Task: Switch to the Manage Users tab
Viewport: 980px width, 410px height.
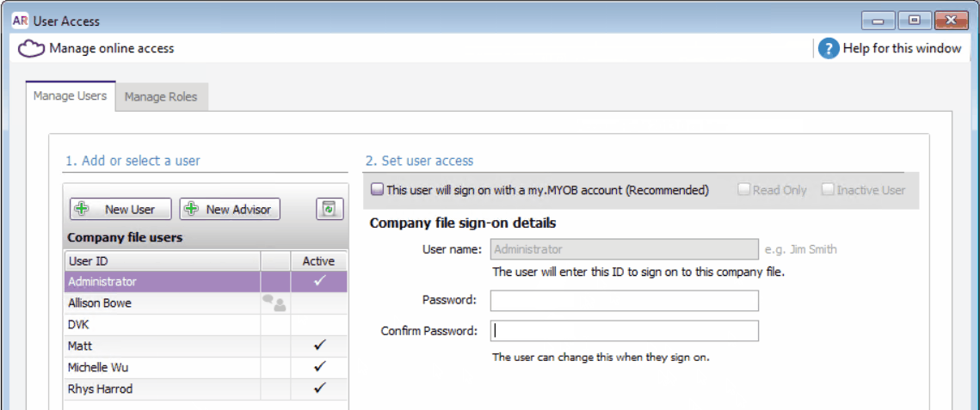Action: pos(70,96)
